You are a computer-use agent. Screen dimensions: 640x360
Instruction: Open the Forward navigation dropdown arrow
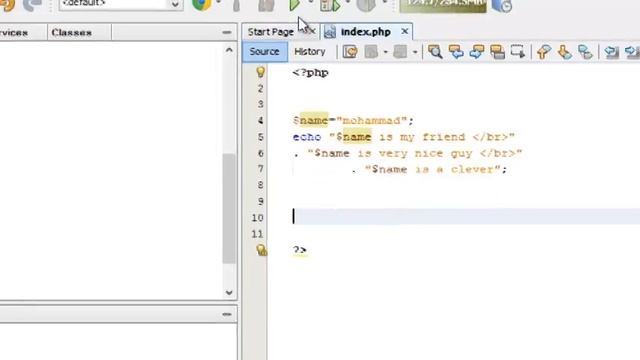(415, 52)
